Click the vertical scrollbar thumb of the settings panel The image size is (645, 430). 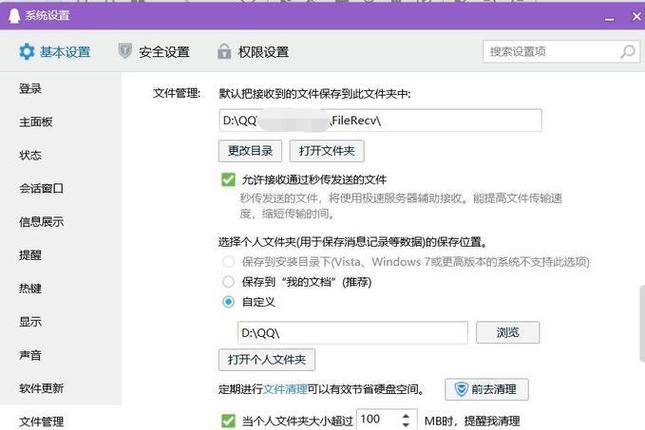642,323
